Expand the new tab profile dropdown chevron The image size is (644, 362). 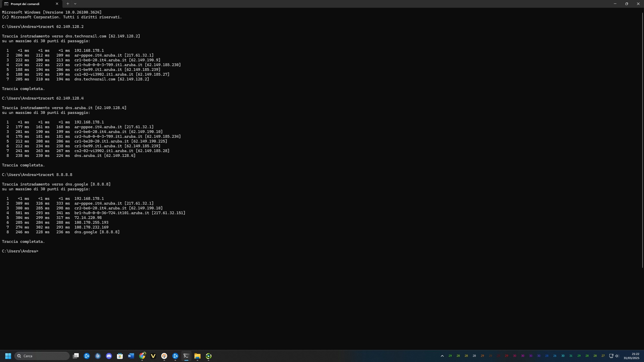tap(75, 4)
